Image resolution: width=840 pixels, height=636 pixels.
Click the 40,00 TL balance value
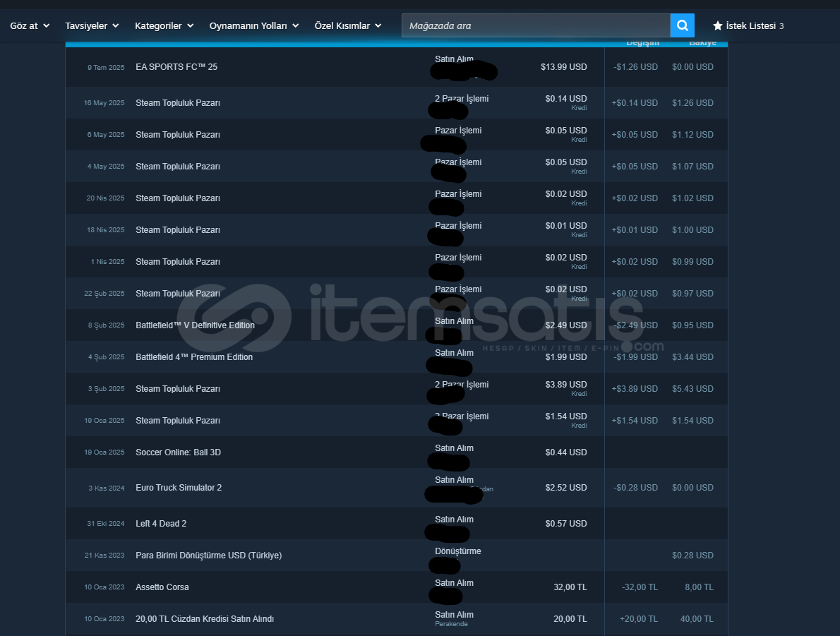[x=697, y=619]
